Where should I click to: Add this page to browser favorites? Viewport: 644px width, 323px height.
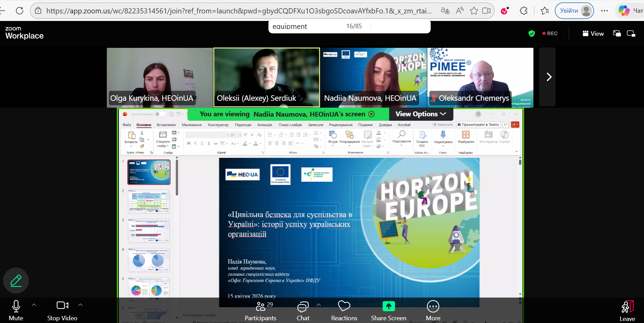pyautogui.click(x=474, y=11)
